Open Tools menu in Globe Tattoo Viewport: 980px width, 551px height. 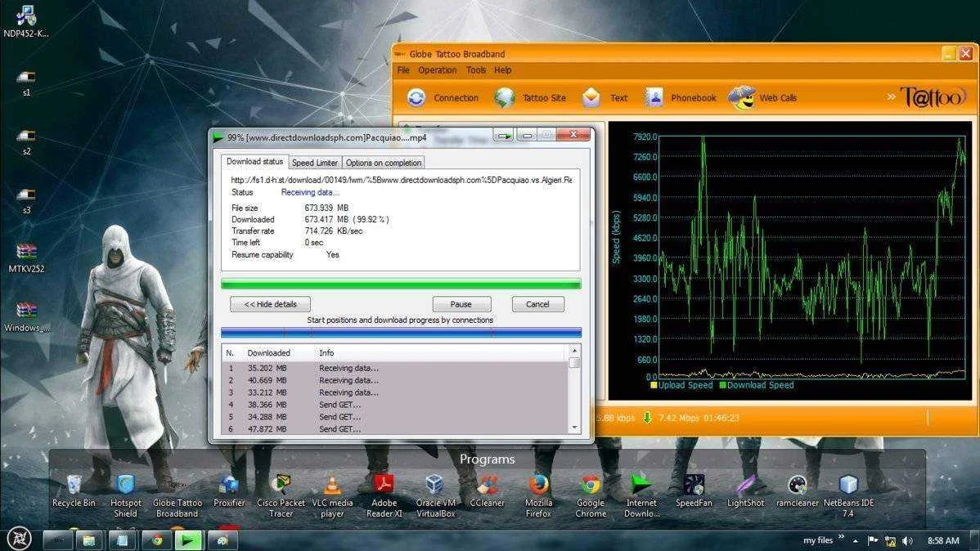[x=475, y=70]
